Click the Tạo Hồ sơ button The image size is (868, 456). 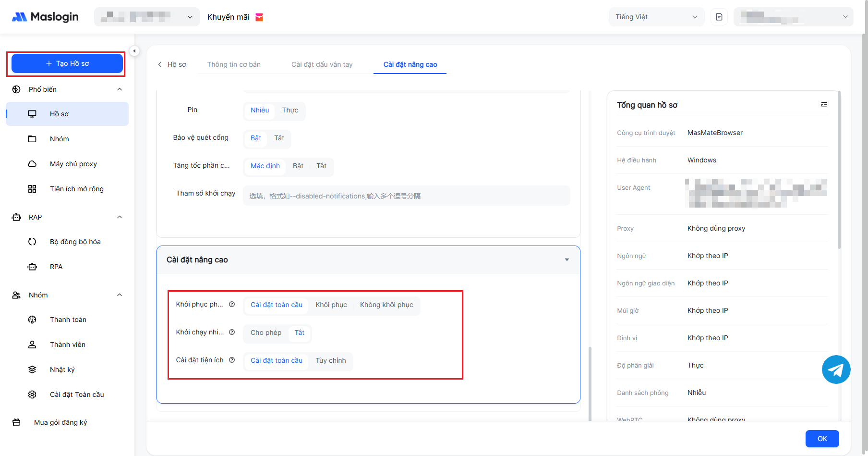(x=67, y=63)
